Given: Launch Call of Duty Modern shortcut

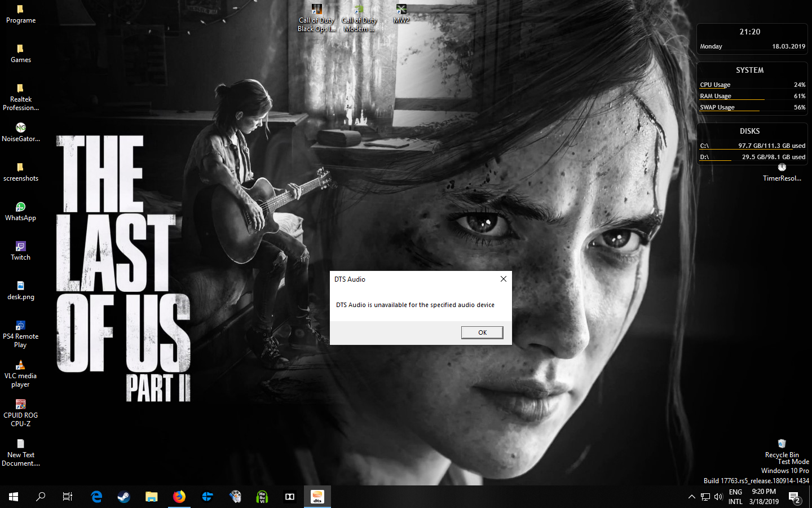Looking at the screenshot, I should 359,18.
